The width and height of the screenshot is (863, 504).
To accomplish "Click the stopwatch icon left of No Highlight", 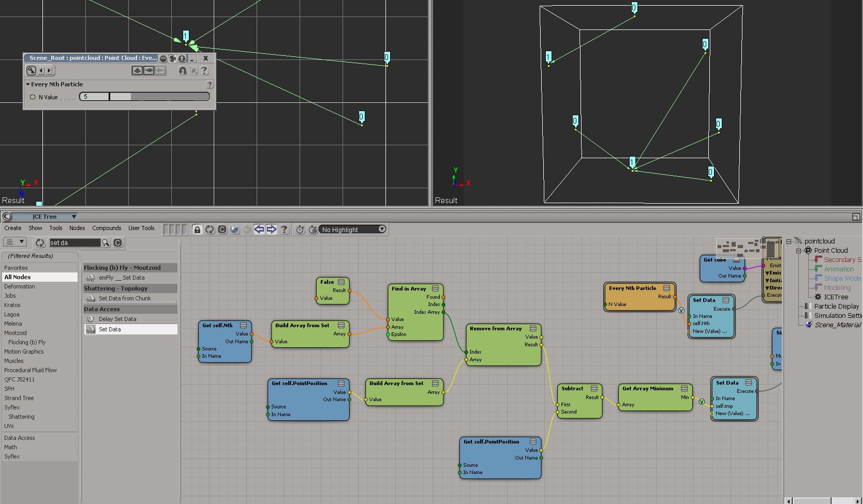I will (x=300, y=230).
